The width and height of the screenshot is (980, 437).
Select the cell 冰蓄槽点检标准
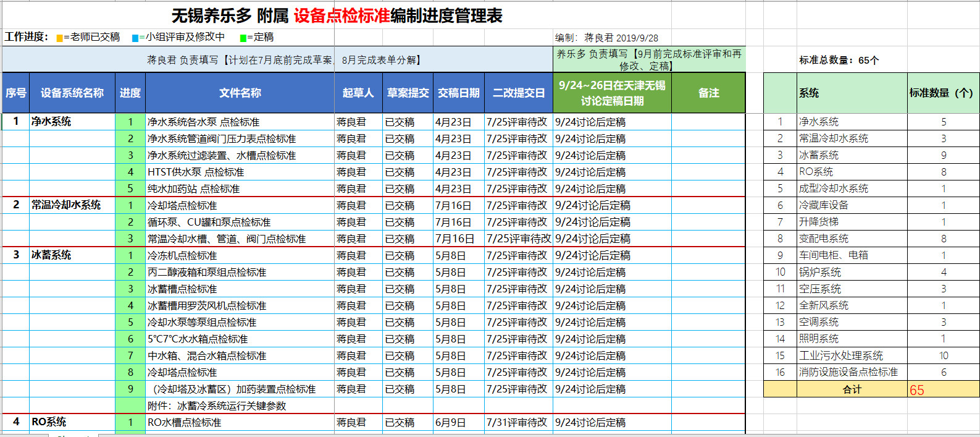coord(240,289)
